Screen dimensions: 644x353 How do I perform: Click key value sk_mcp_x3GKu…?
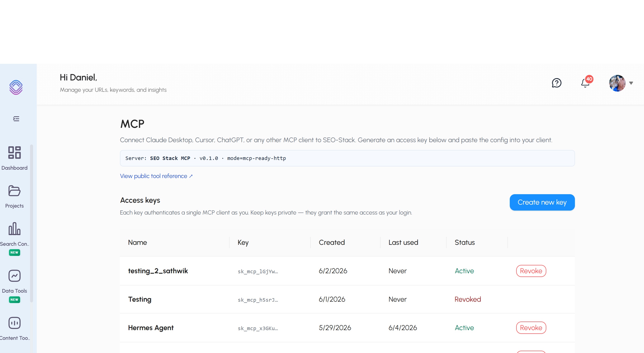click(x=258, y=328)
